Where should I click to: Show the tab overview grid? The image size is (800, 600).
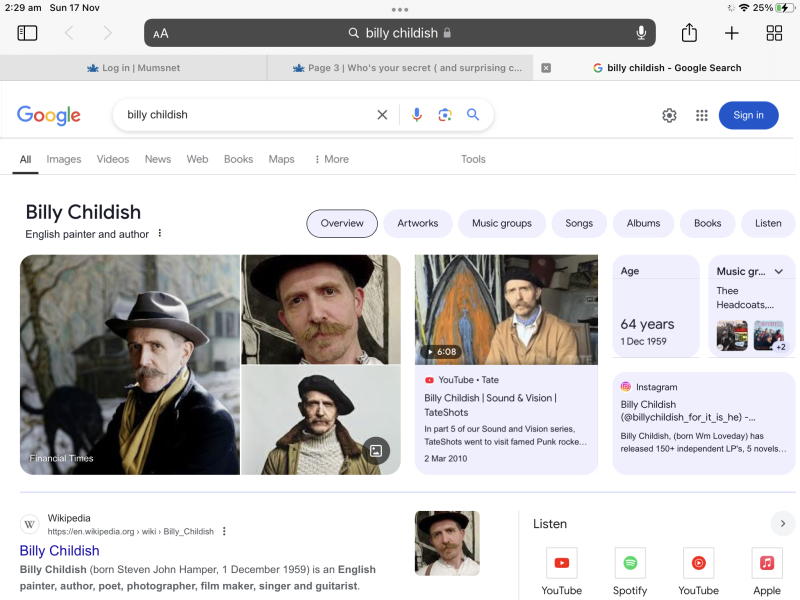click(774, 33)
